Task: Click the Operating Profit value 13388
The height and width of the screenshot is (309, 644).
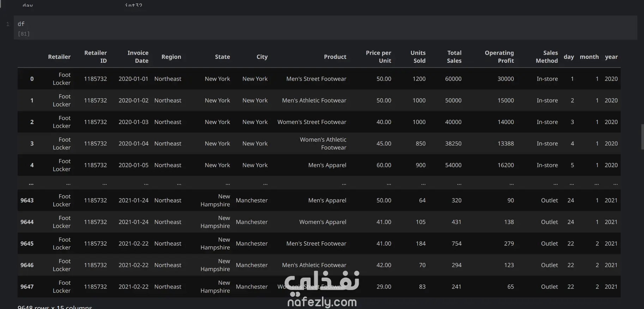Action: pyautogui.click(x=506, y=143)
